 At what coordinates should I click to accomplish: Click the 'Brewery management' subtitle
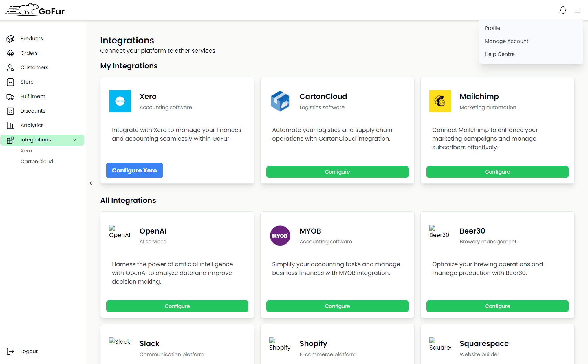[488, 242]
